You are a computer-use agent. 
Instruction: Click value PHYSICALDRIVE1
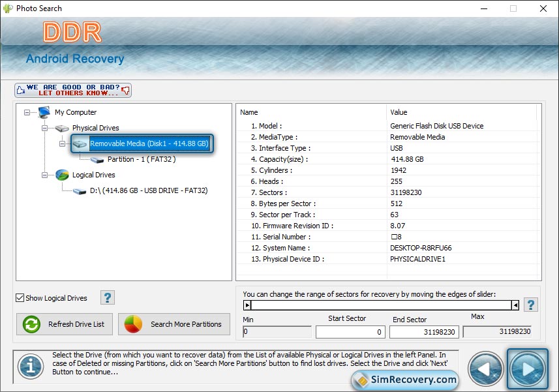[x=417, y=259]
